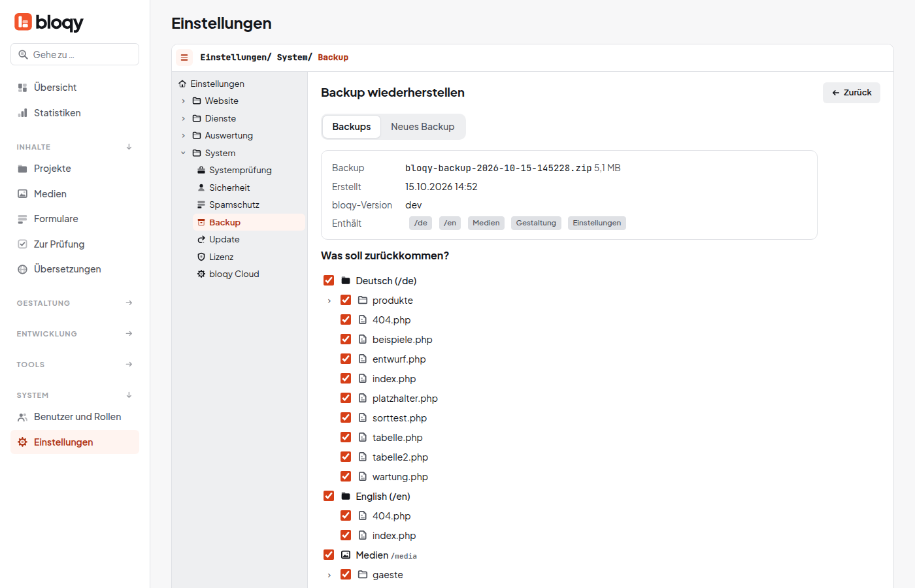915x588 pixels.
Task: Expand the gaeste folder in the restore list
Action: click(329, 576)
